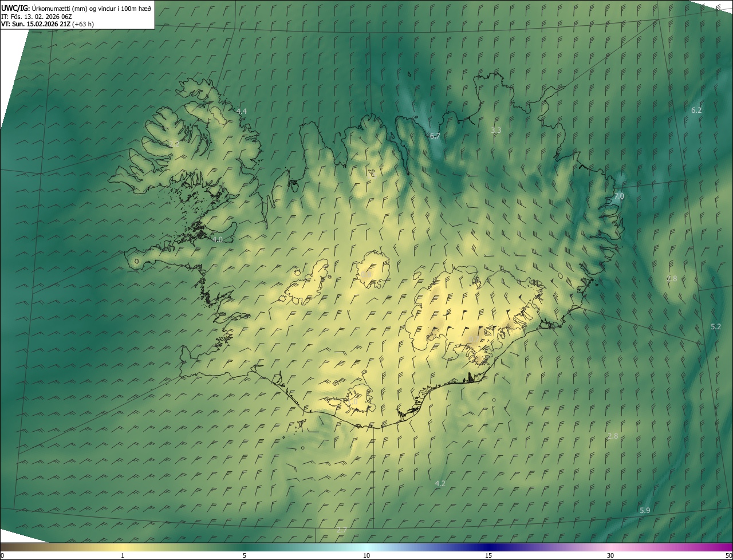This screenshot has height=560, width=733.
Task: Click the 4.0 value label on the map
Action: pyautogui.click(x=217, y=239)
